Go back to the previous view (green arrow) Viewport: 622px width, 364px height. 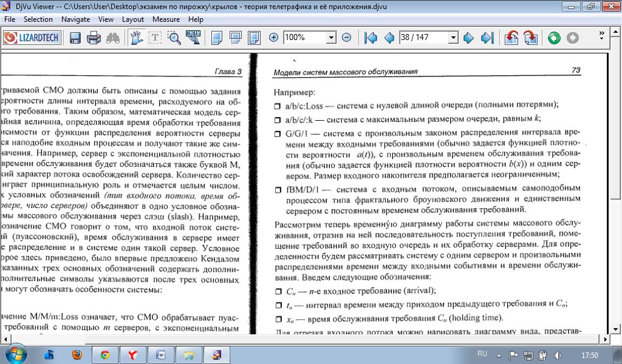(x=554, y=38)
